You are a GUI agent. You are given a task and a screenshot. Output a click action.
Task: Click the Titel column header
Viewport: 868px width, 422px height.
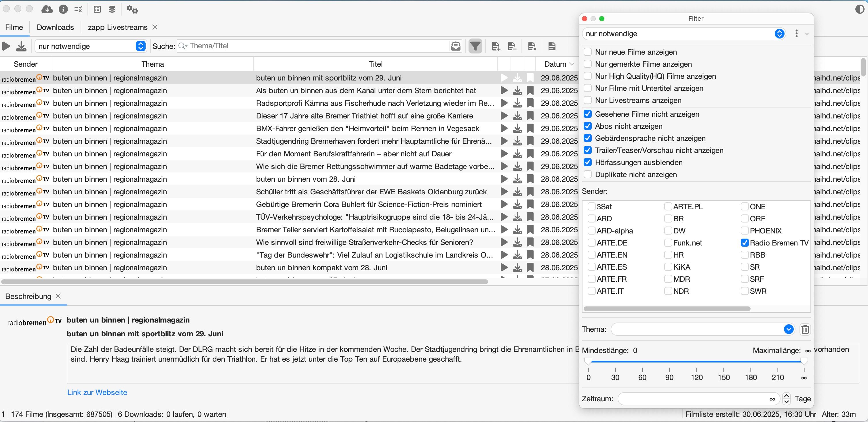(375, 64)
